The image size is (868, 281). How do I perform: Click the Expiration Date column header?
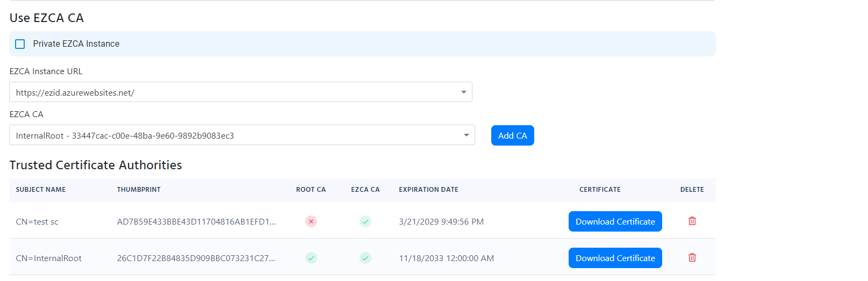coord(428,190)
